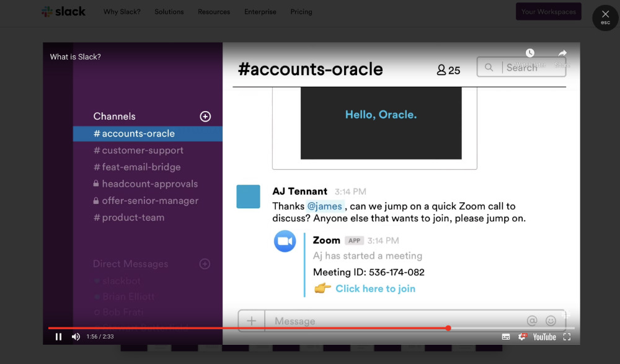Add a channel with plus icon
The height and width of the screenshot is (364, 620).
coord(205,117)
